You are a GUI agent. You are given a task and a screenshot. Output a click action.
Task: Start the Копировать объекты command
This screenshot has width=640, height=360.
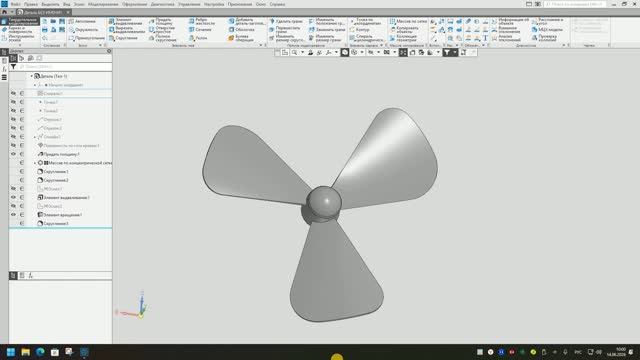[x=404, y=30]
